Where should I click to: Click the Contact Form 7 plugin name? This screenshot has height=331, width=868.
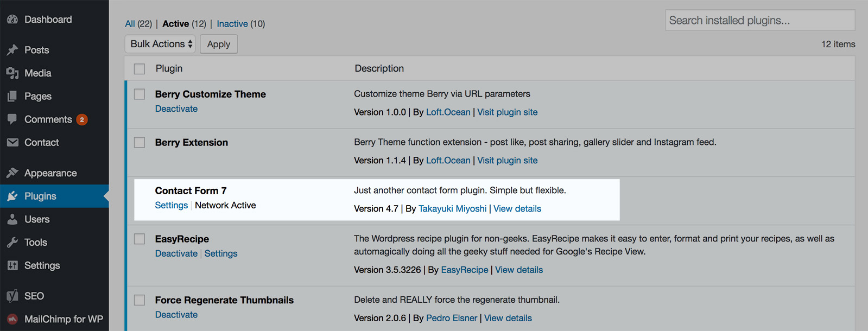(191, 190)
